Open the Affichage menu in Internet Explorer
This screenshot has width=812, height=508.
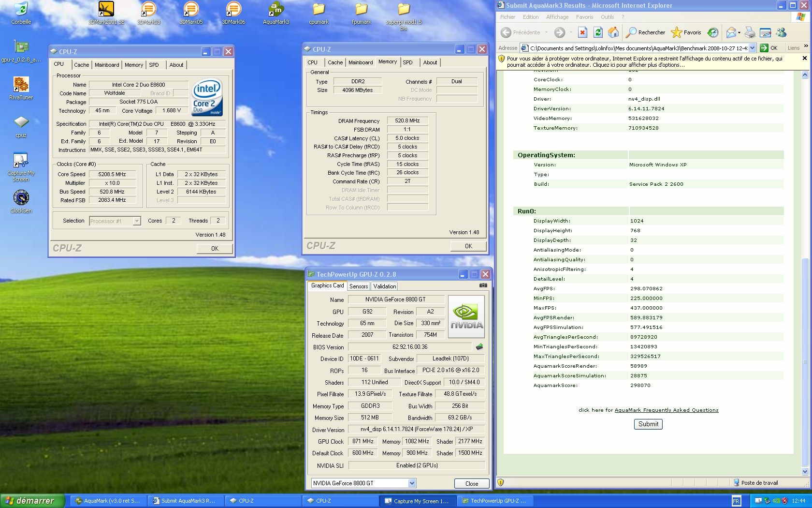557,17
